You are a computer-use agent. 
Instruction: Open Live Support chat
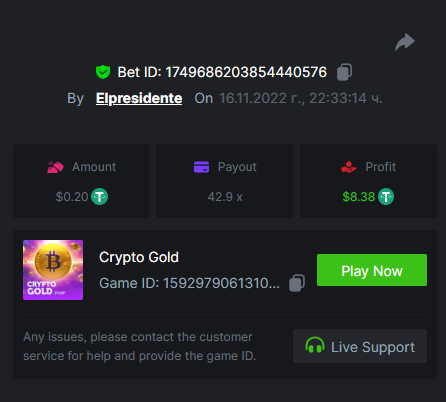360,346
